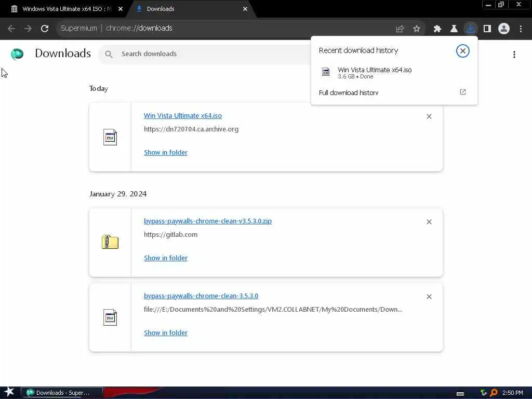This screenshot has width=532, height=399.
Task: Click the green tray icon beside magnifier
Action: (x=484, y=393)
